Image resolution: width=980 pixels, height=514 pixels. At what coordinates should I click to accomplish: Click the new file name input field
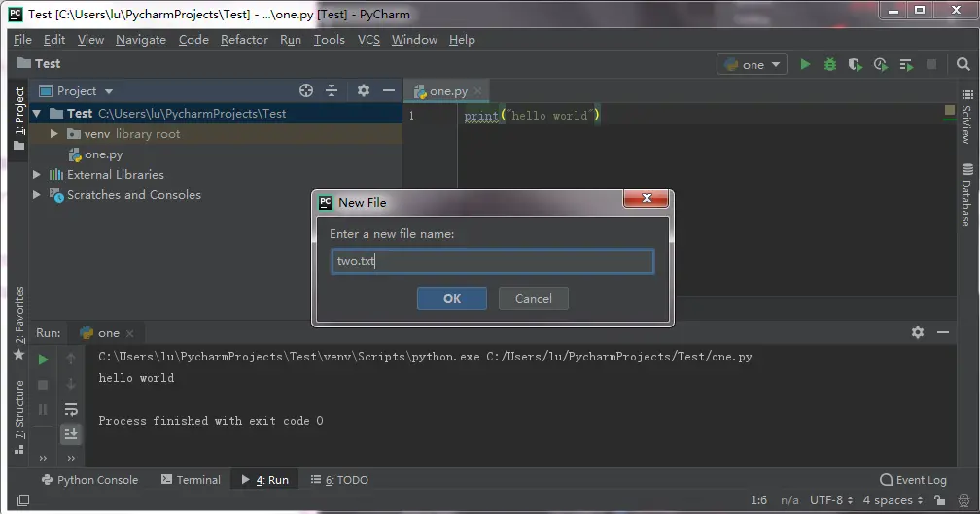[x=493, y=261]
